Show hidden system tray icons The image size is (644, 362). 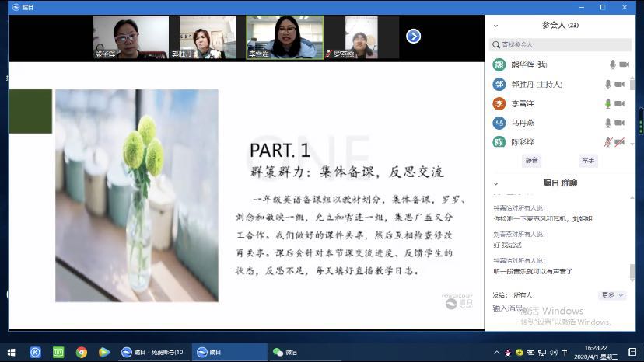497,352
